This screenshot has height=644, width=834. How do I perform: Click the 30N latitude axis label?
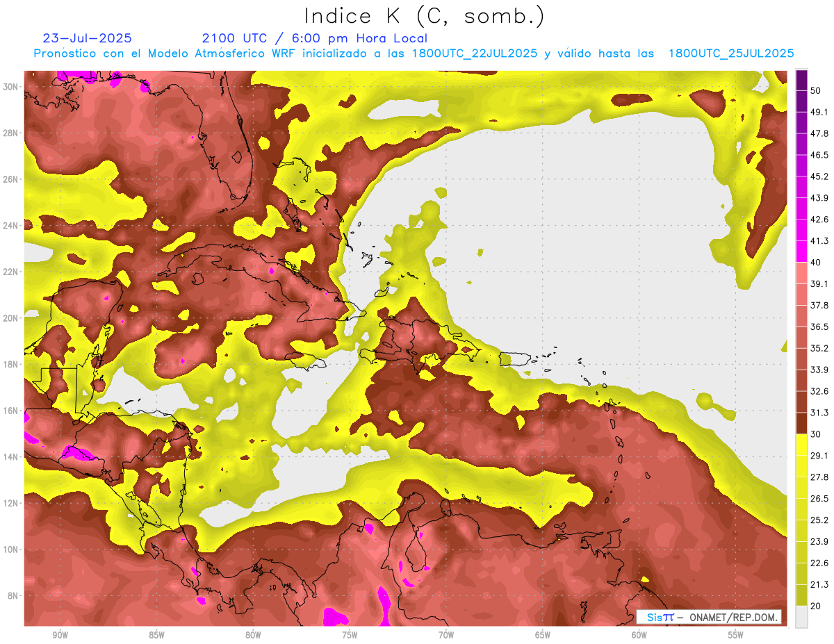pos(11,86)
